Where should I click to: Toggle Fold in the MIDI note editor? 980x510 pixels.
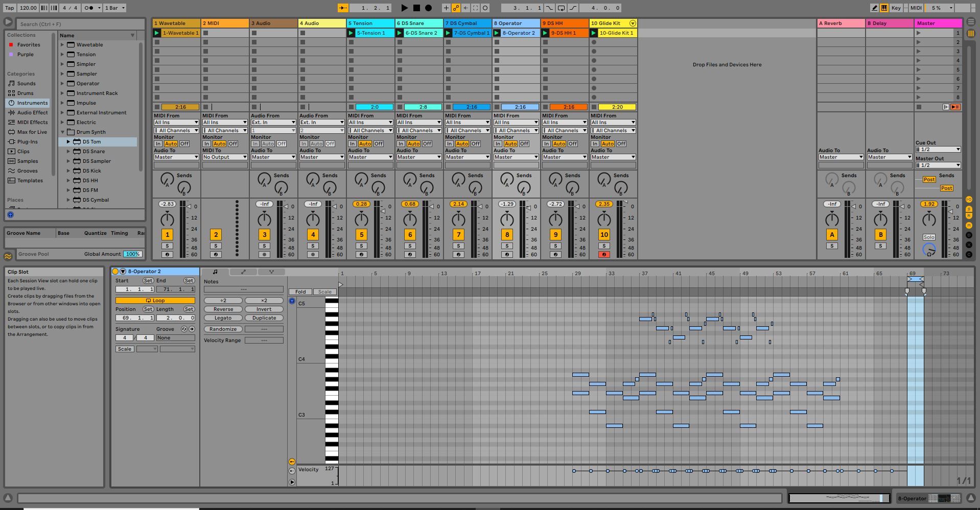coord(300,292)
